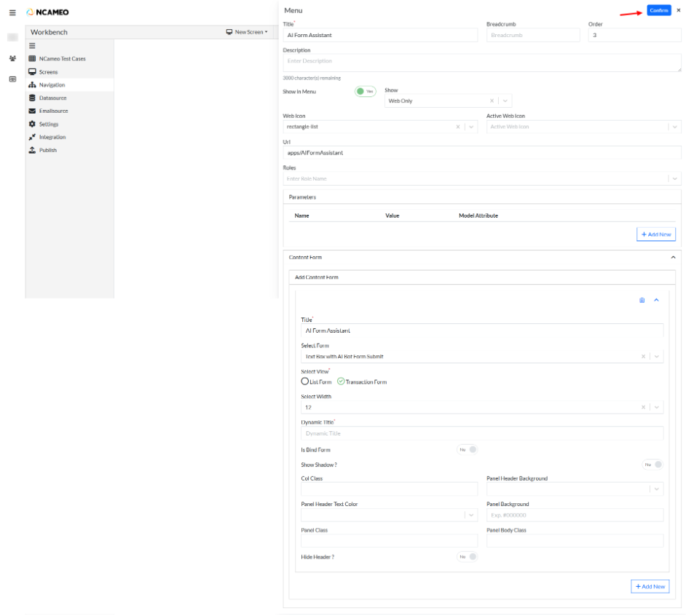Screen dimensions: 686x616
Task: Click the top-left hamburger menu icon
Action: click(12, 12)
